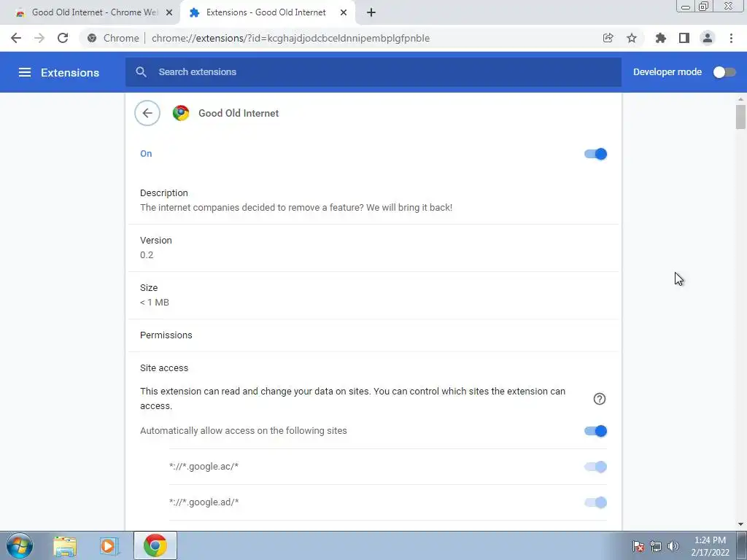Open a new tab with plus button
This screenshot has width=747, height=560.
(x=371, y=12)
